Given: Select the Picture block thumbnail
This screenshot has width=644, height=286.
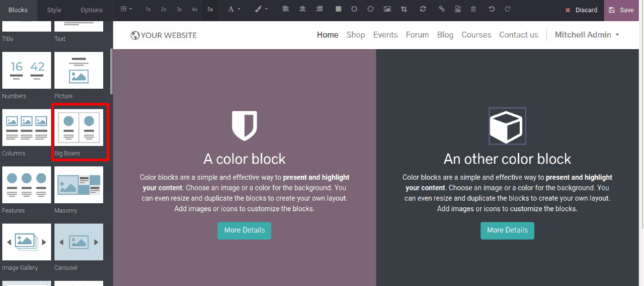Looking at the screenshot, I should pos(79,70).
